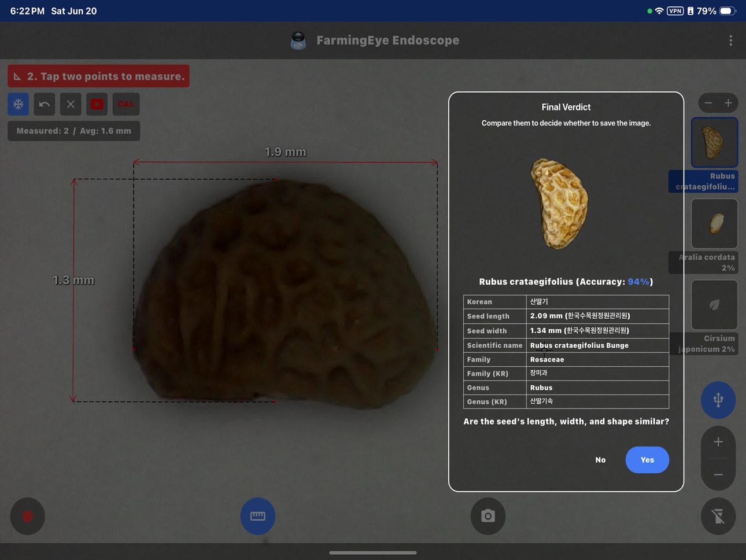Toggle the ruler measurement tool
The width and height of the screenshot is (746, 560).
(258, 516)
